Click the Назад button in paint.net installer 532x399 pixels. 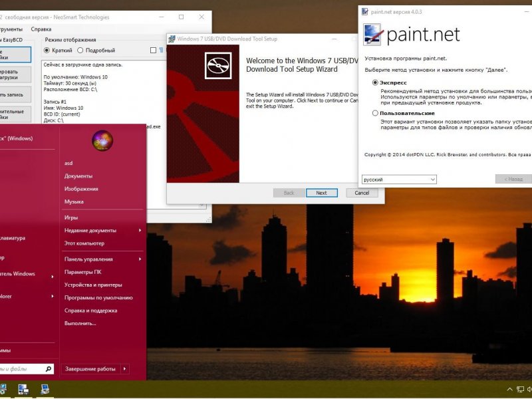[x=513, y=179]
